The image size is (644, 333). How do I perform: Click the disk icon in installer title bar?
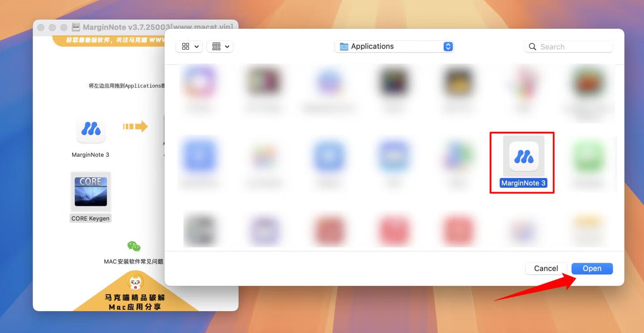(x=76, y=27)
